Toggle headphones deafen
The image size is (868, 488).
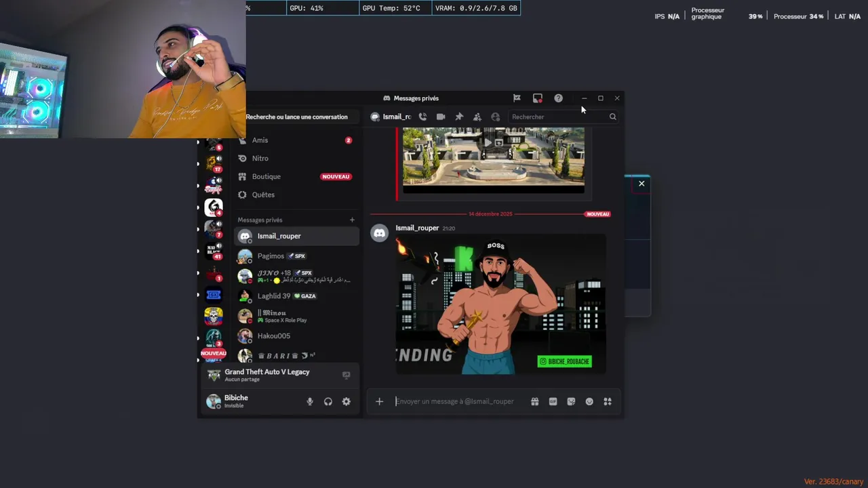pyautogui.click(x=328, y=401)
